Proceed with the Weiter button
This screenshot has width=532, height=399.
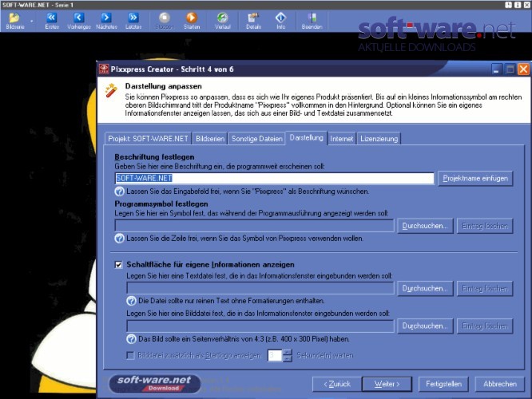[x=387, y=384]
